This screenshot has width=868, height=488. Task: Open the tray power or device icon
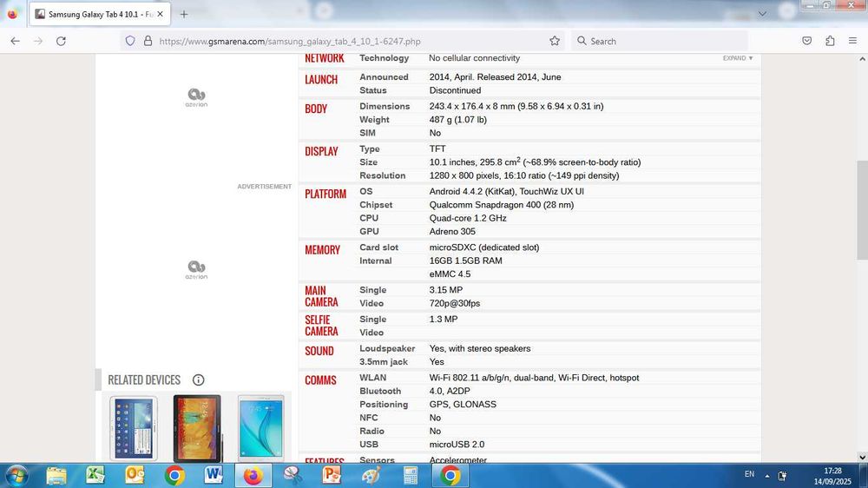click(x=782, y=476)
